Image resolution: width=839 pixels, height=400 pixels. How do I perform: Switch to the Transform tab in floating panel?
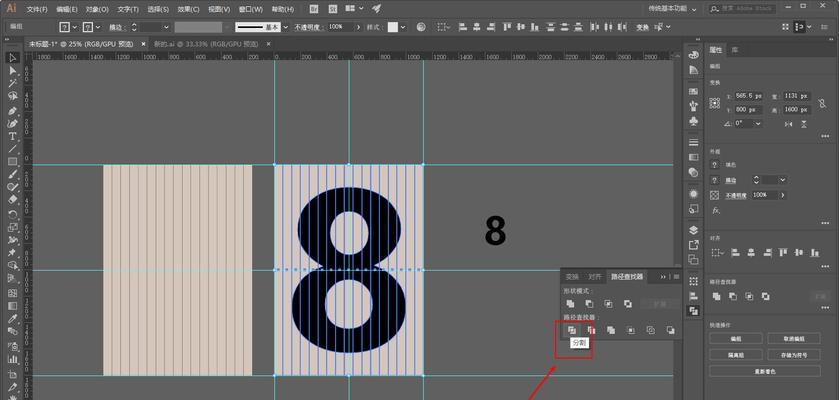coord(572,276)
